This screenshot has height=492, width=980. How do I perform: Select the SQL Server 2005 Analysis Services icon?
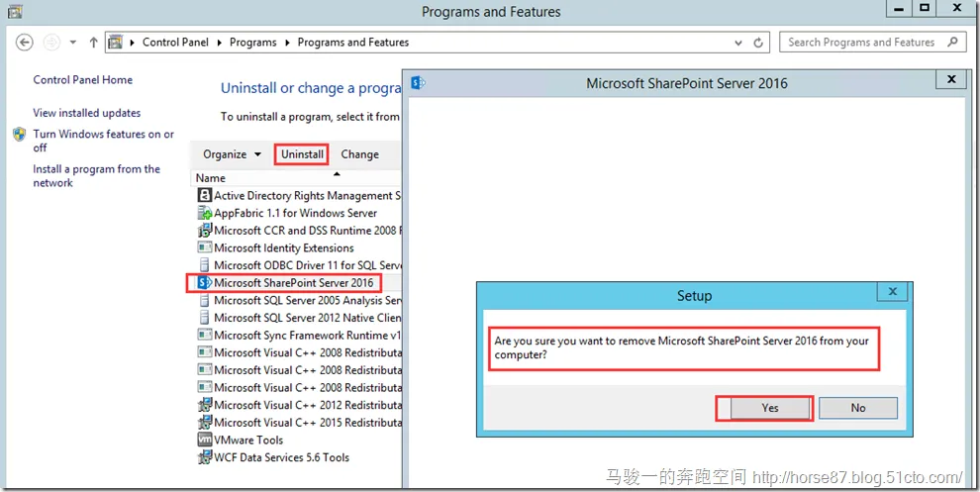205,301
